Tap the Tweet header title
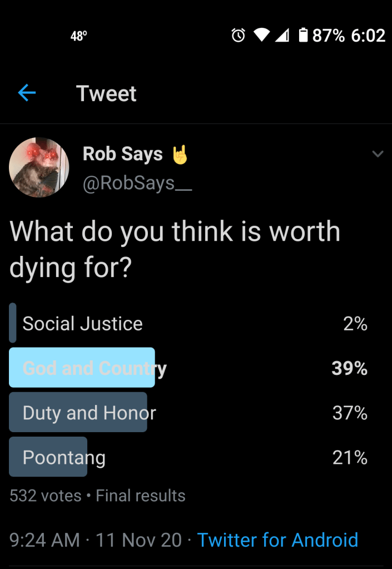 [106, 93]
